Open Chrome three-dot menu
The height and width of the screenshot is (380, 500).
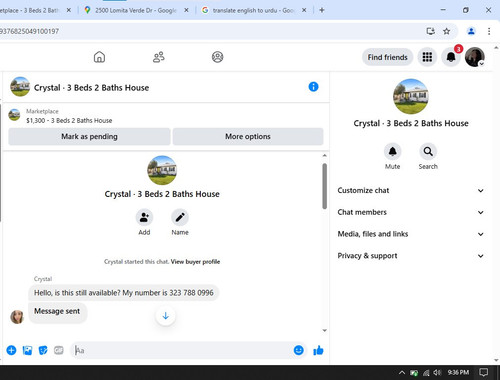(x=489, y=31)
